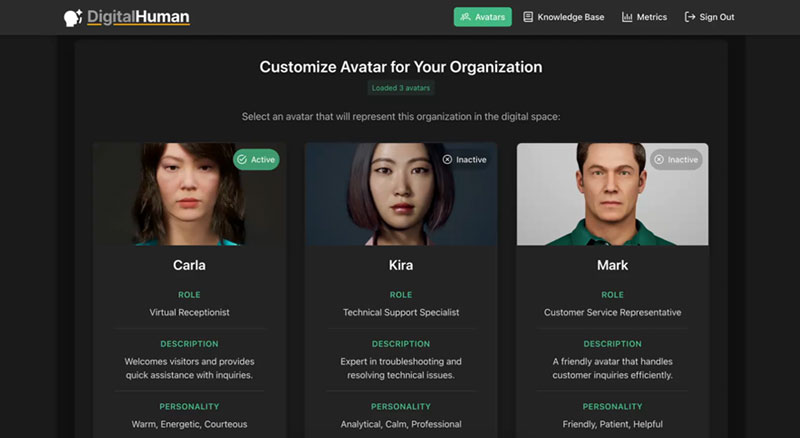The width and height of the screenshot is (800, 438).
Task: Click the Avatars people icon
Action: pos(465,17)
